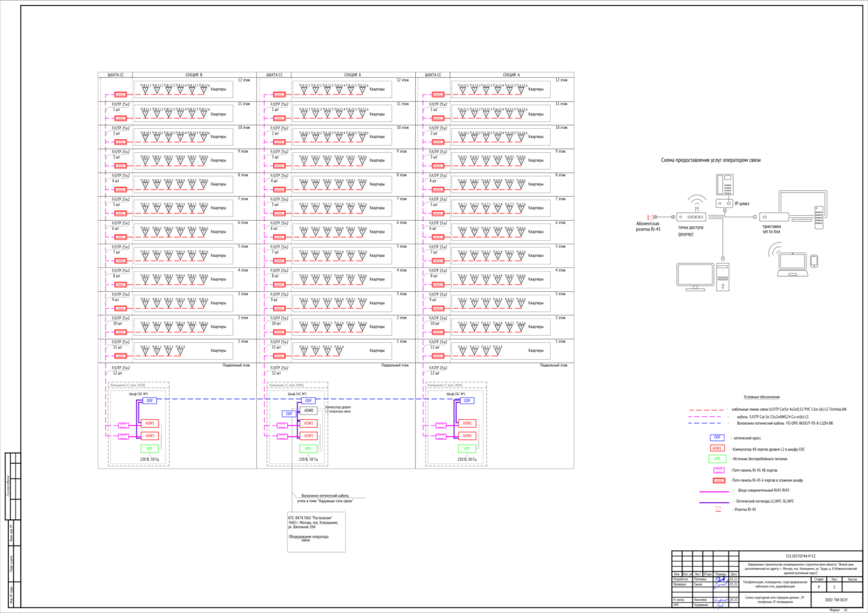The width and height of the screenshot is (868, 613).
Task: Click the ATC-8478 Ростелеком operator box
Action: [317, 532]
